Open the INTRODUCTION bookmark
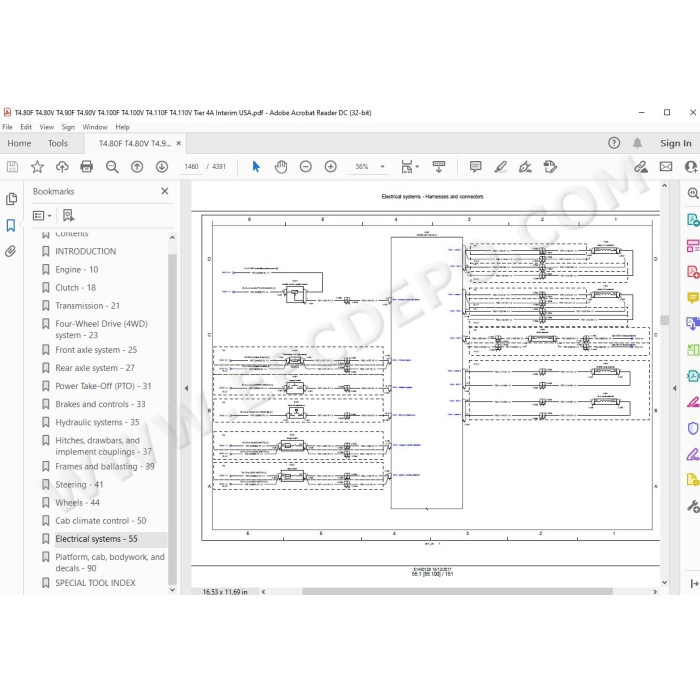Image resolution: width=700 pixels, height=700 pixels. (85, 252)
